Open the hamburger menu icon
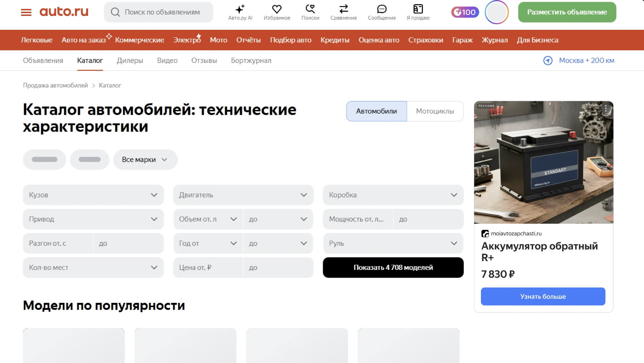Screen dimensions: 644x363 26,12
